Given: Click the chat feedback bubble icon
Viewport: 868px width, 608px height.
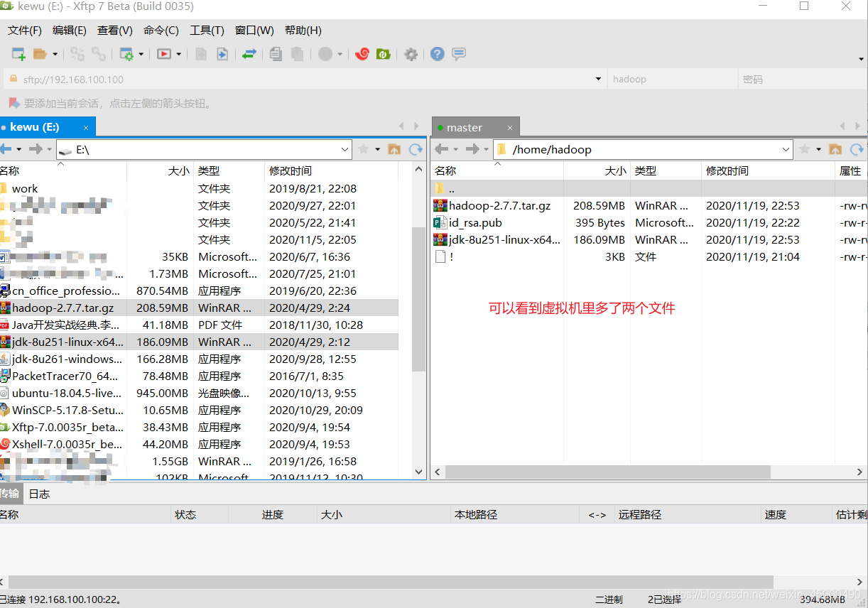Looking at the screenshot, I should coord(459,54).
